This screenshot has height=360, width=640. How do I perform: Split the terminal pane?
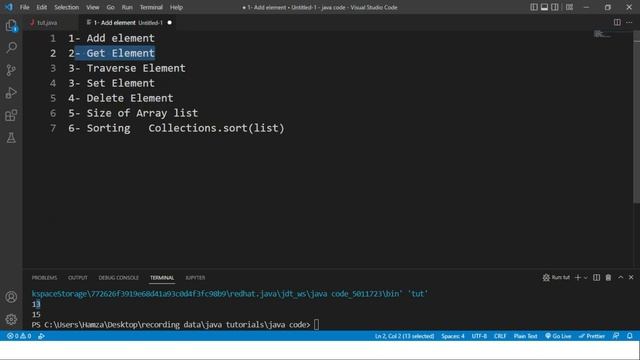pyautogui.click(x=596, y=278)
